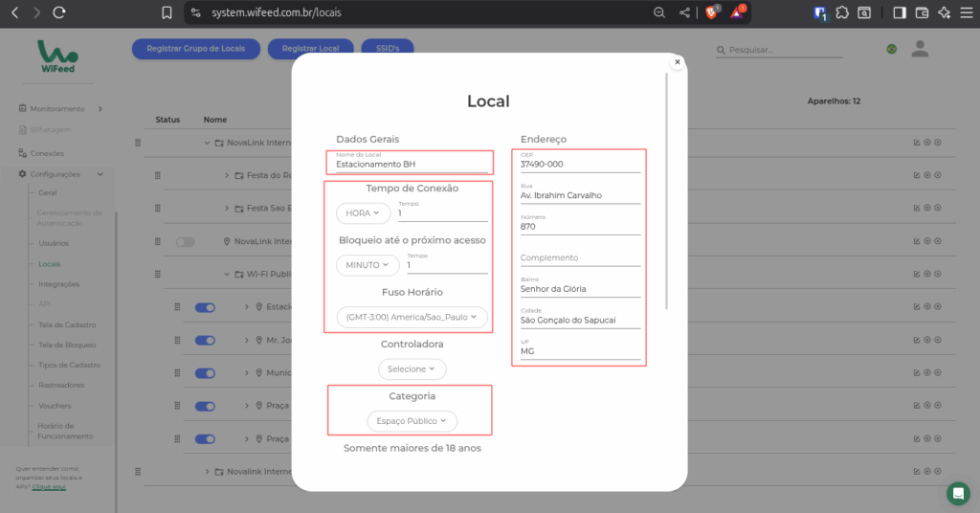The height and width of the screenshot is (513, 980).
Task: Open the Brave Shields icon
Action: [x=711, y=13]
